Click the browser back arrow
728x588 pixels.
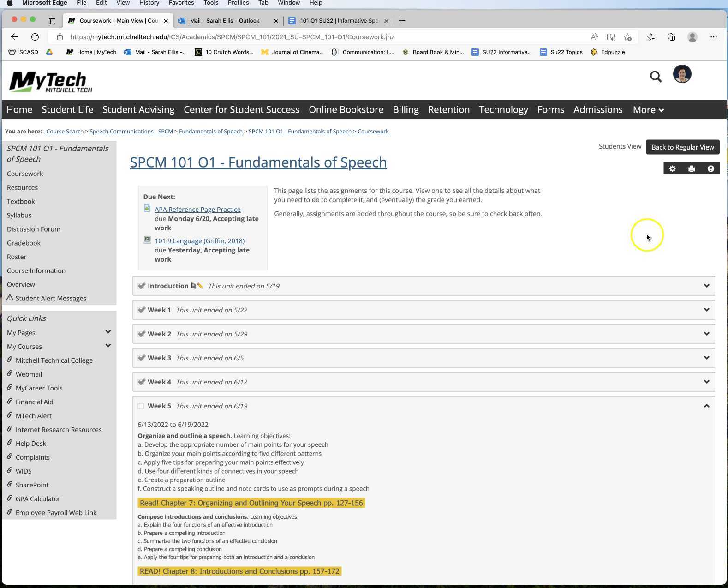tap(15, 37)
